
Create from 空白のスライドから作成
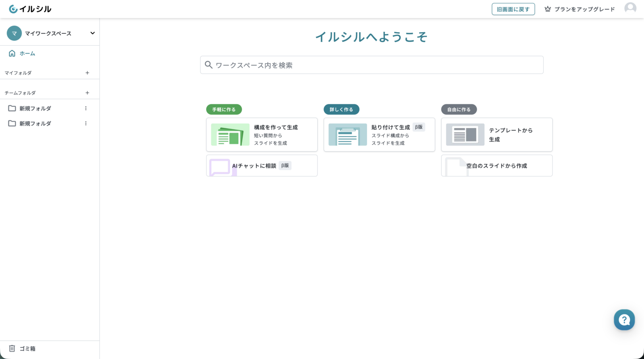(x=497, y=166)
